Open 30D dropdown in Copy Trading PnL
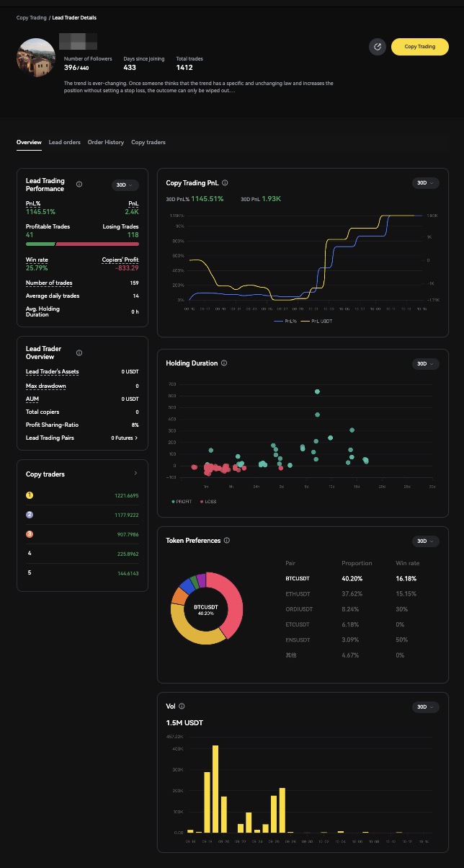 click(424, 183)
